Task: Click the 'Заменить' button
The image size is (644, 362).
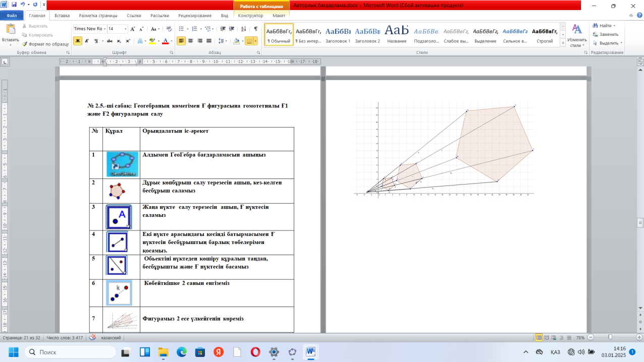Action: [609, 34]
